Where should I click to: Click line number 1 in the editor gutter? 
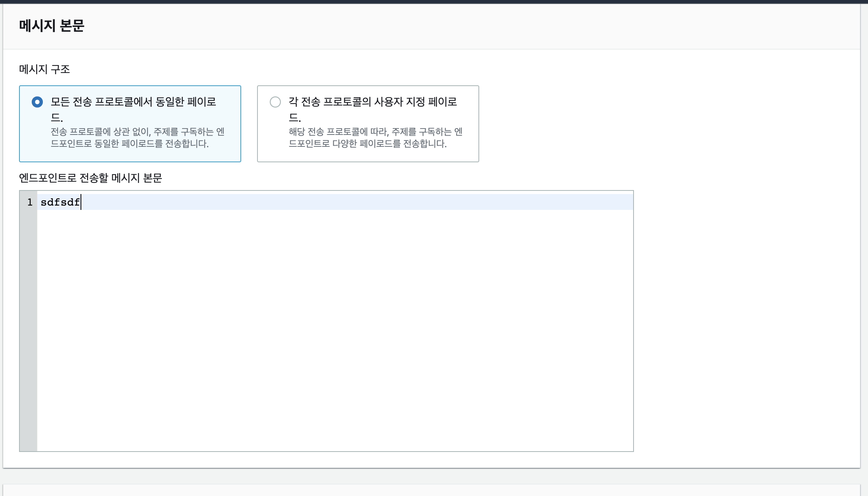click(x=30, y=202)
